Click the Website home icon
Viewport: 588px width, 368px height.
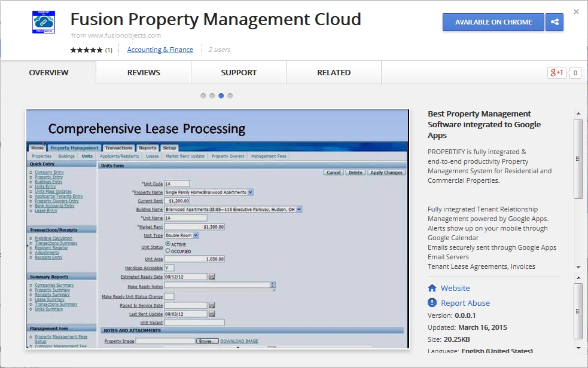pos(432,288)
